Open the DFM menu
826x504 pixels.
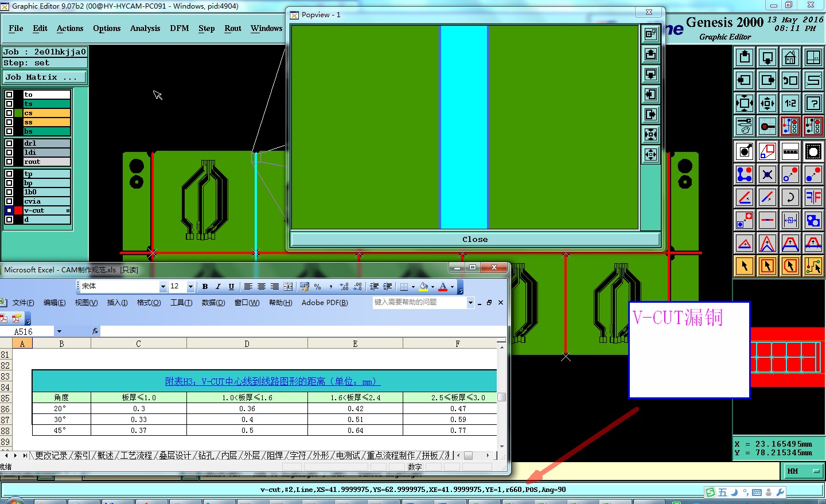(180, 28)
